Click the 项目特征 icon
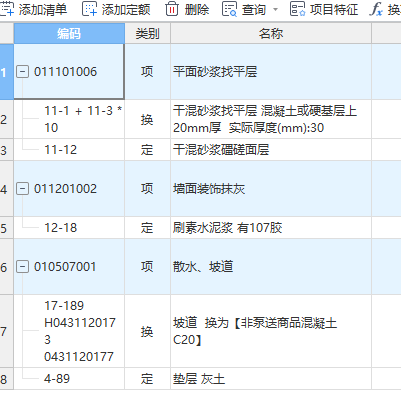Screen dimensions: 401x406 point(297,9)
